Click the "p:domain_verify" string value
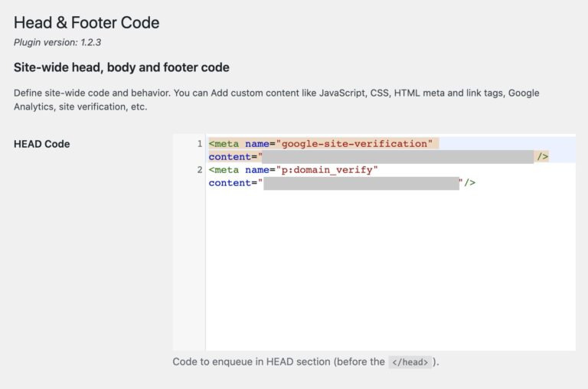588x389 pixels. (x=328, y=170)
